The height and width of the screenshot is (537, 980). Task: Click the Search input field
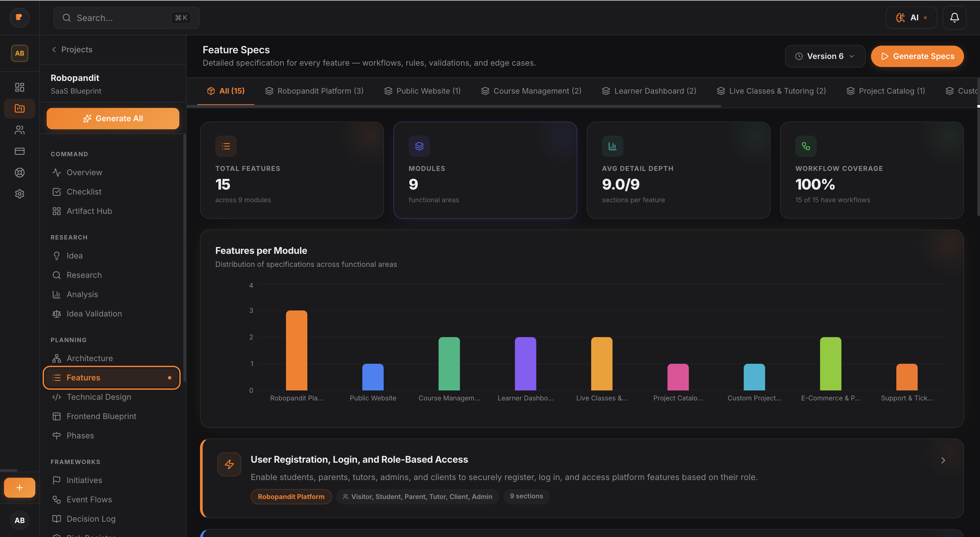click(x=126, y=18)
